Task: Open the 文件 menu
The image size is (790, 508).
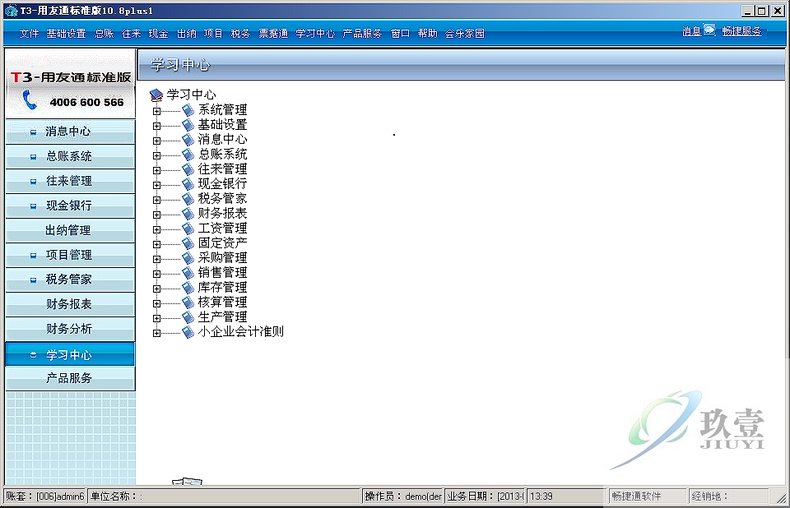Action: click(x=29, y=33)
